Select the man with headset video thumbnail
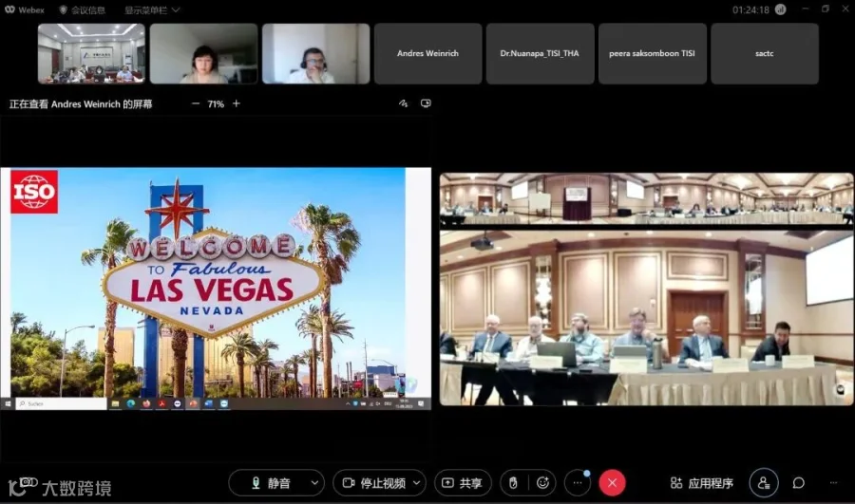 point(316,53)
